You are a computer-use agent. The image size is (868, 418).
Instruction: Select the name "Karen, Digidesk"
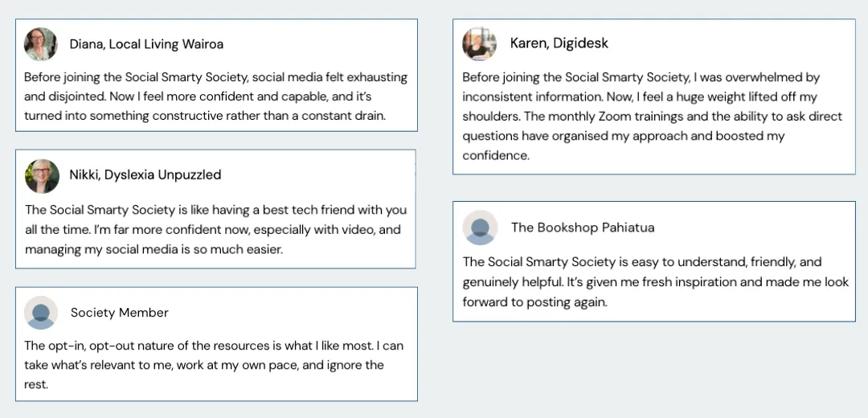(x=559, y=43)
